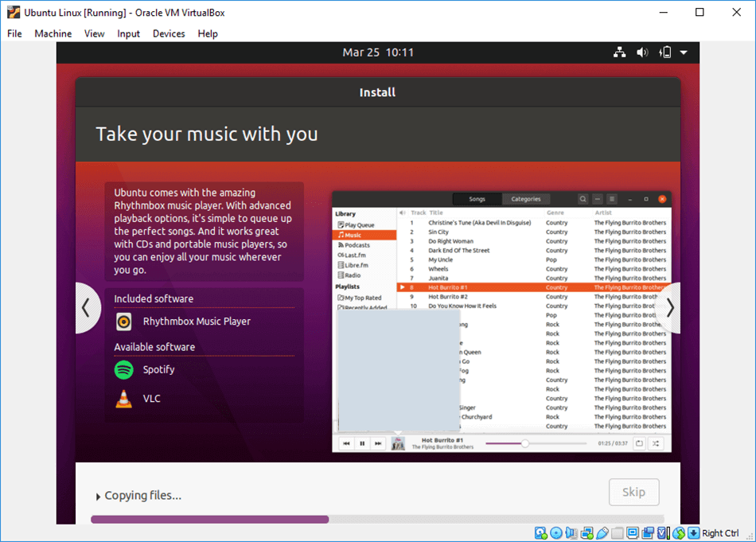
Task: Open the VirtualBox File menu
Action: [14, 33]
